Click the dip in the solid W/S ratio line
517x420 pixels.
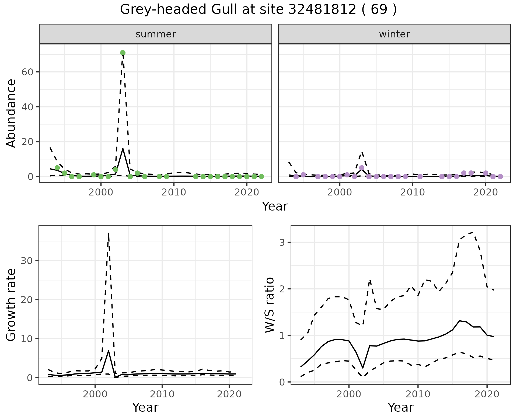pyautogui.click(x=363, y=368)
